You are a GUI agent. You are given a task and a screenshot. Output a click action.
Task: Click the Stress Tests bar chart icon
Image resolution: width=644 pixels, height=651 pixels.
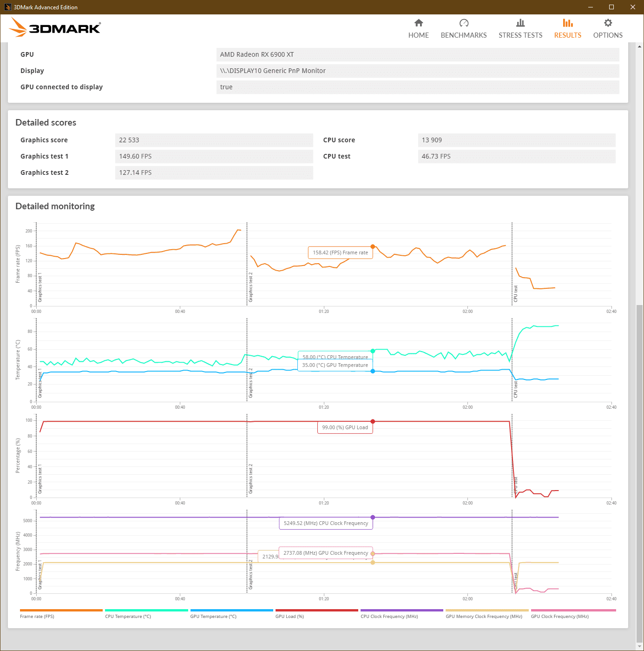click(x=520, y=23)
